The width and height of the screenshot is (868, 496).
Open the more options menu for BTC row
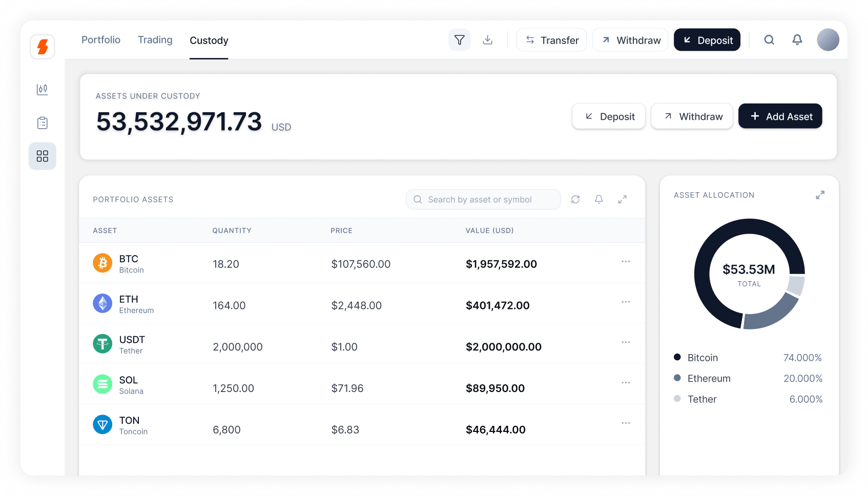626,261
